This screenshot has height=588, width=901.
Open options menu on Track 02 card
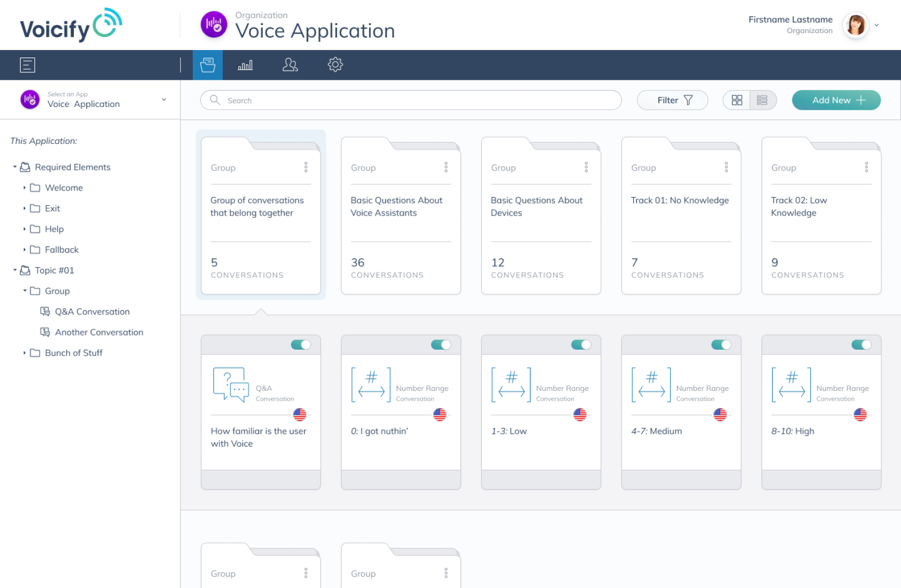click(x=866, y=167)
